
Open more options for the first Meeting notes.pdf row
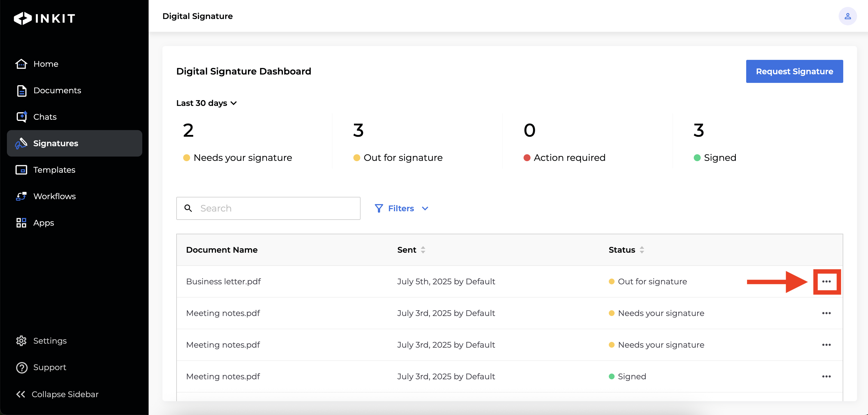826,313
